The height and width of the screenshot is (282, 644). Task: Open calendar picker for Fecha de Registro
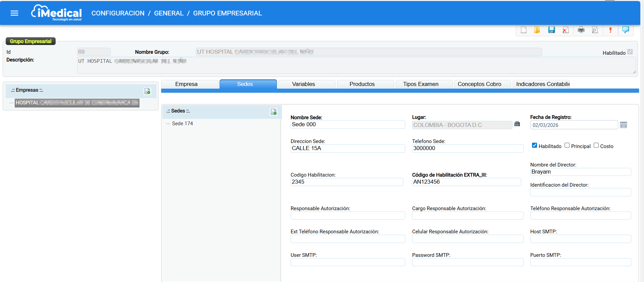623,125
